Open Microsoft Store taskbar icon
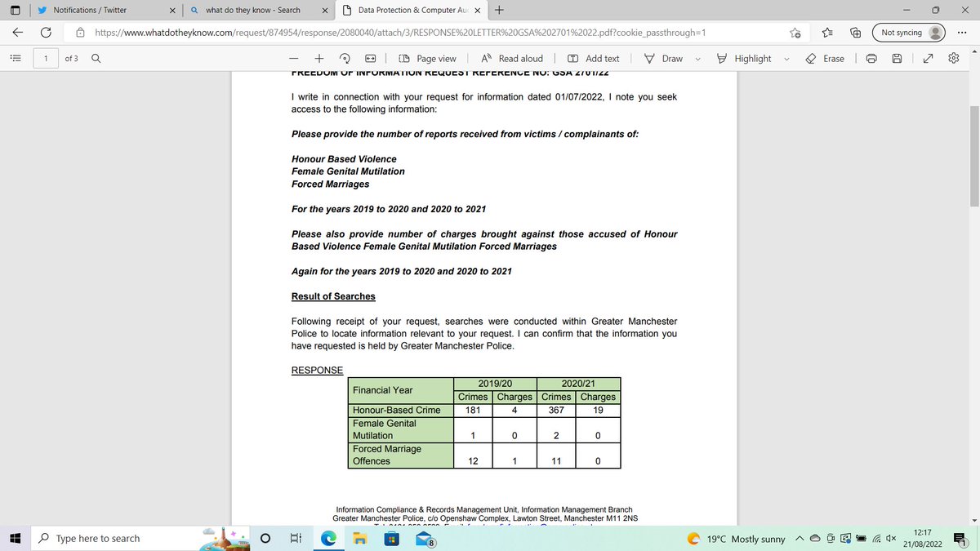The image size is (980, 551). click(x=393, y=539)
